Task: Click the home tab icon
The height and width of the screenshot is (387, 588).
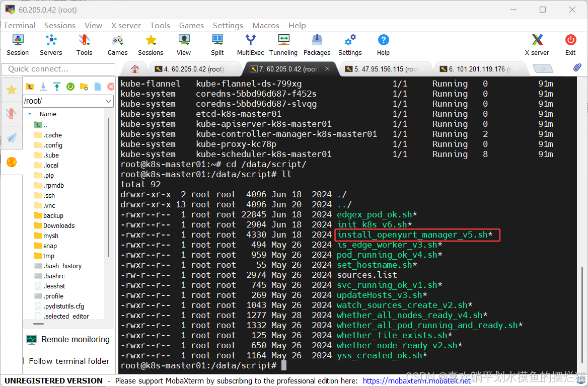Action: (x=134, y=69)
